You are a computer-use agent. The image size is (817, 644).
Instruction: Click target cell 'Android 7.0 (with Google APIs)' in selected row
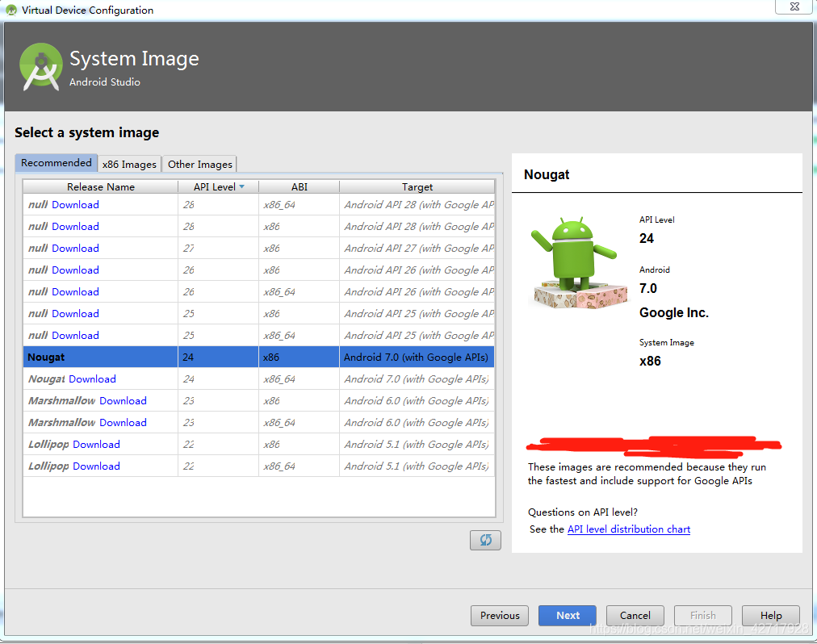click(x=416, y=358)
